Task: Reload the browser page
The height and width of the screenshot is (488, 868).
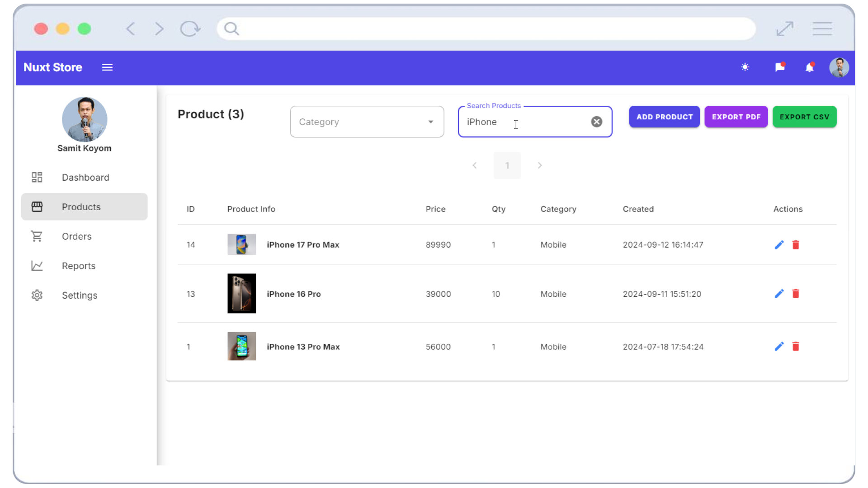Action: (x=190, y=29)
